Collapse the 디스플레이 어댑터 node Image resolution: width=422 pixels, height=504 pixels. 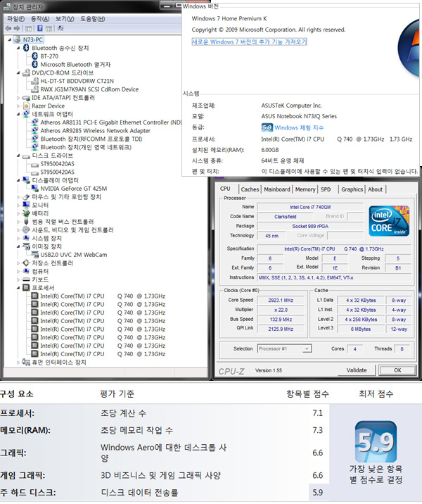(x=18, y=180)
